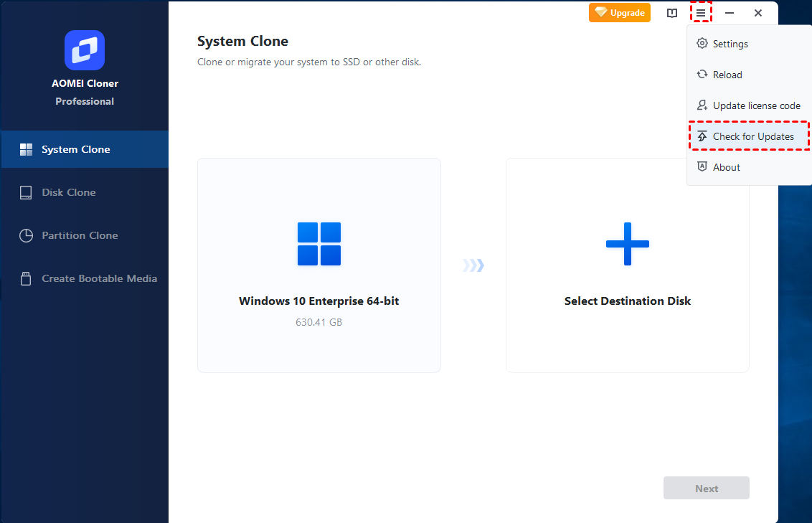Toggle the hamburger menu icon
Image resolution: width=812 pixels, height=523 pixels.
701,13
